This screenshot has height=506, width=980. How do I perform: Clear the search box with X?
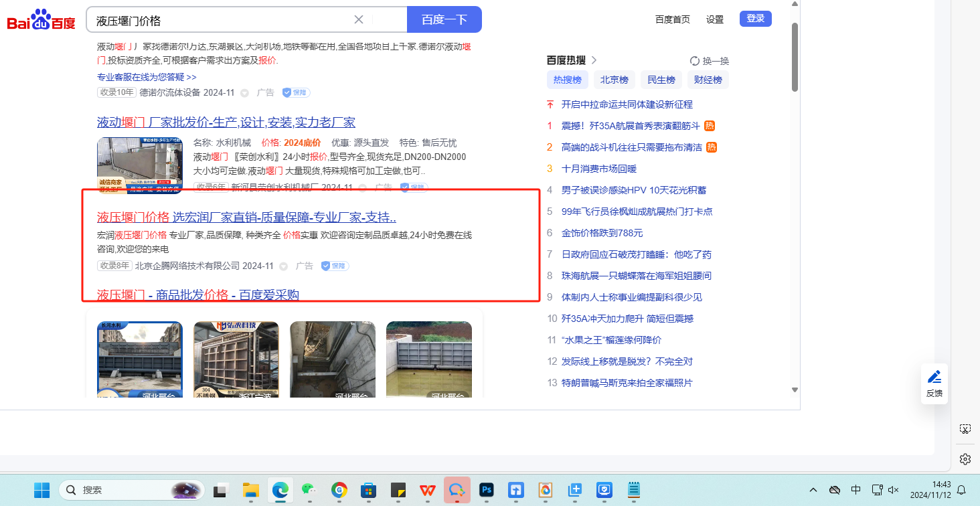(359, 19)
